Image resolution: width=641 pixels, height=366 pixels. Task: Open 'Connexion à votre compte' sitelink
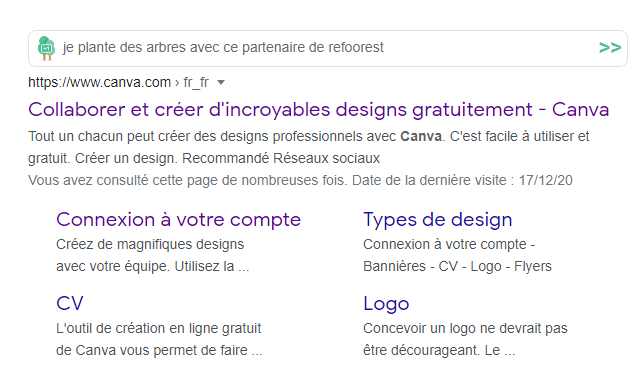(x=179, y=220)
